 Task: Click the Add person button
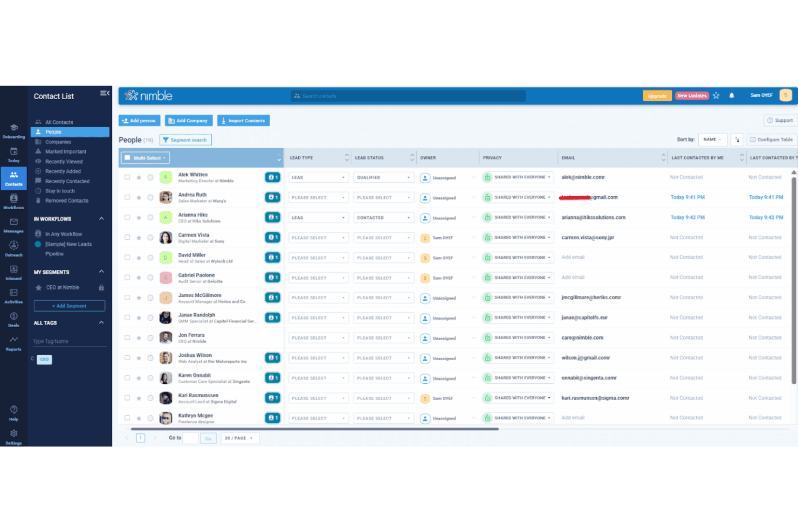[x=139, y=121]
